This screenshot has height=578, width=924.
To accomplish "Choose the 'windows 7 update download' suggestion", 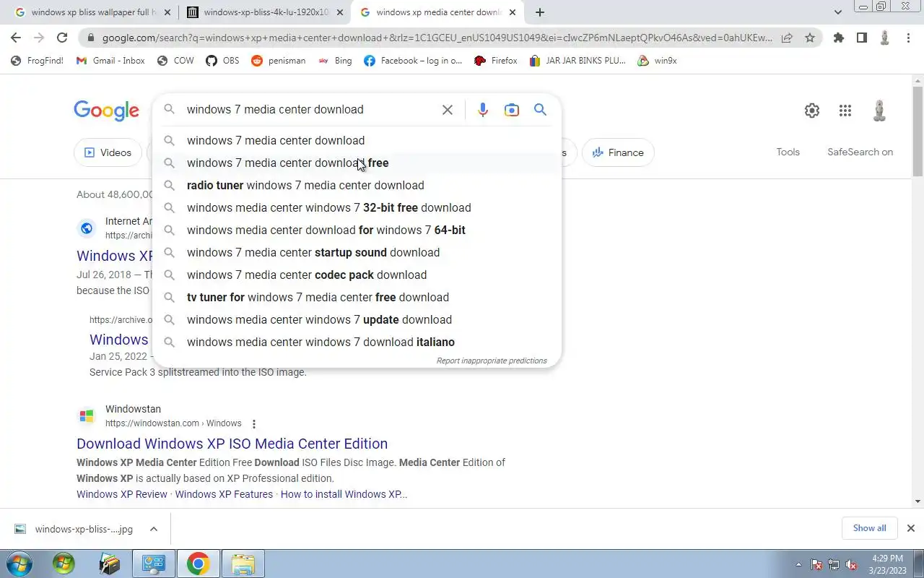I will 357,319.
